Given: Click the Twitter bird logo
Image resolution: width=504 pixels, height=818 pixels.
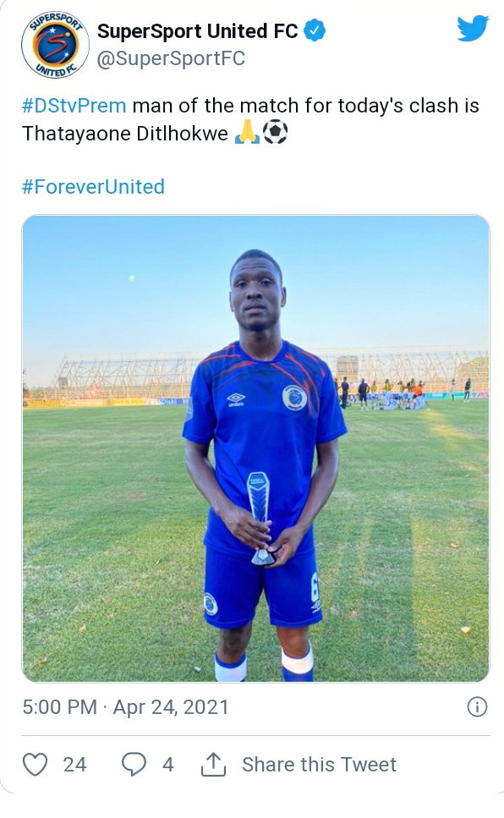Looking at the screenshot, I should click(473, 28).
